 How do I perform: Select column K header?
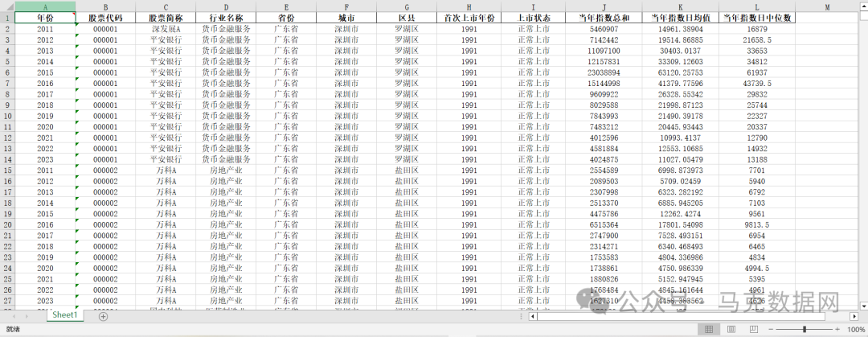pyautogui.click(x=681, y=6)
